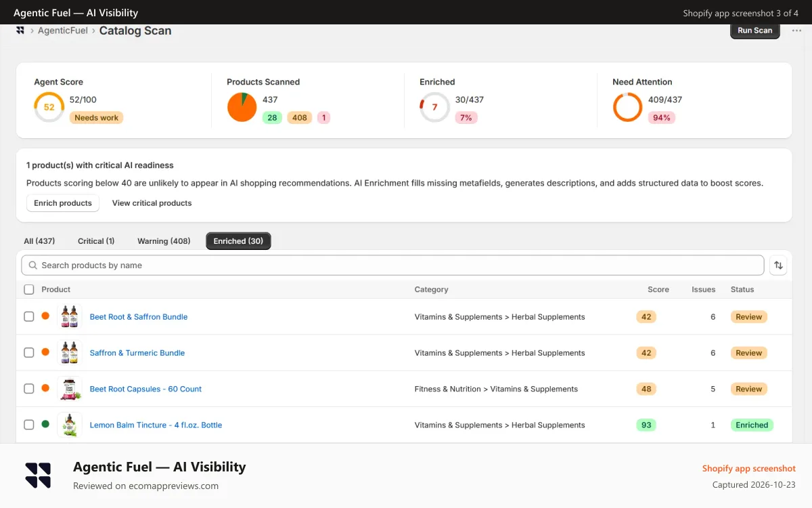This screenshot has width=812, height=508.
Task: Check the Beet Root Capsules row
Action: [28, 389]
